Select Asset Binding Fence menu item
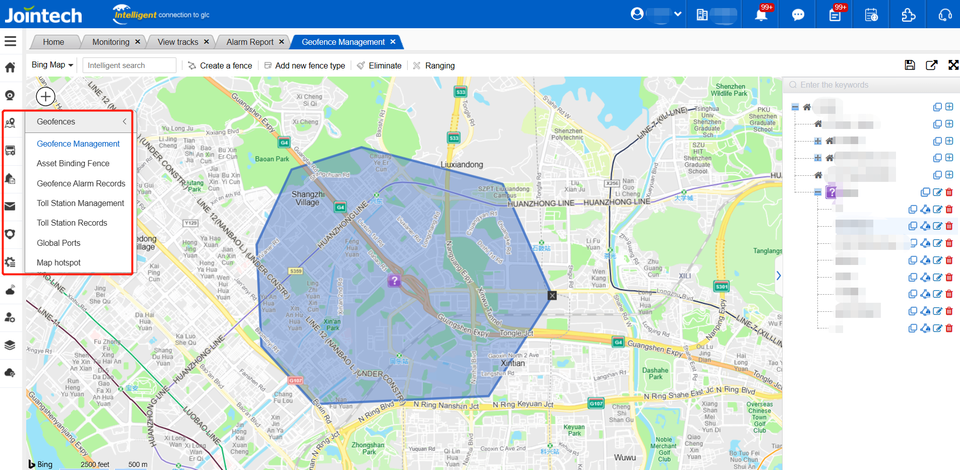 click(x=73, y=163)
